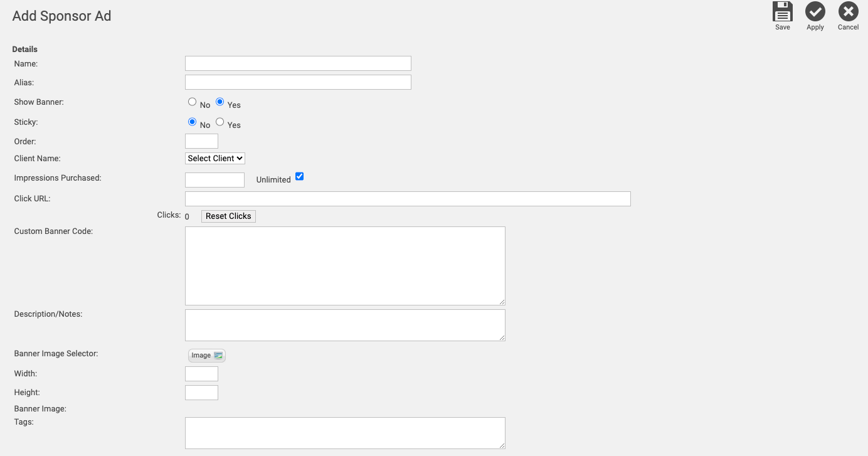Save the sponsor ad using the Save icon
The width and height of the screenshot is (868, 456).
click(x=782, y=11)
